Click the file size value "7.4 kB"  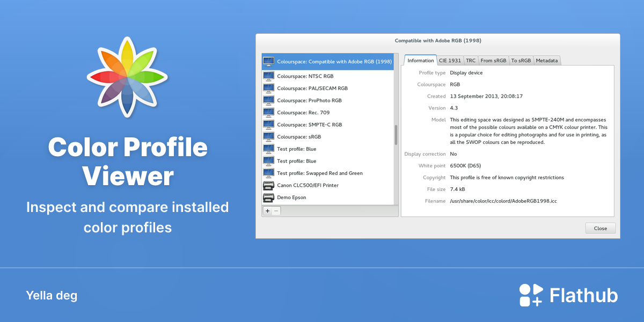click(x=458, y=189)
